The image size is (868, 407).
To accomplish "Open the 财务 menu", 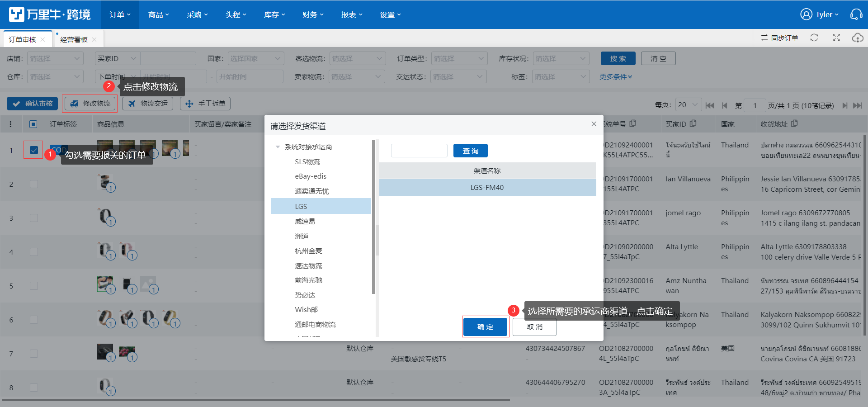I will click(x=313, y=14).
